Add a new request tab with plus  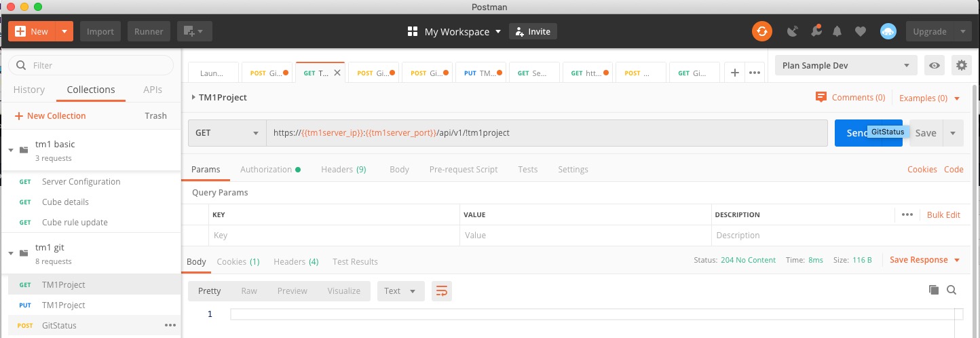tap(734, 73)
